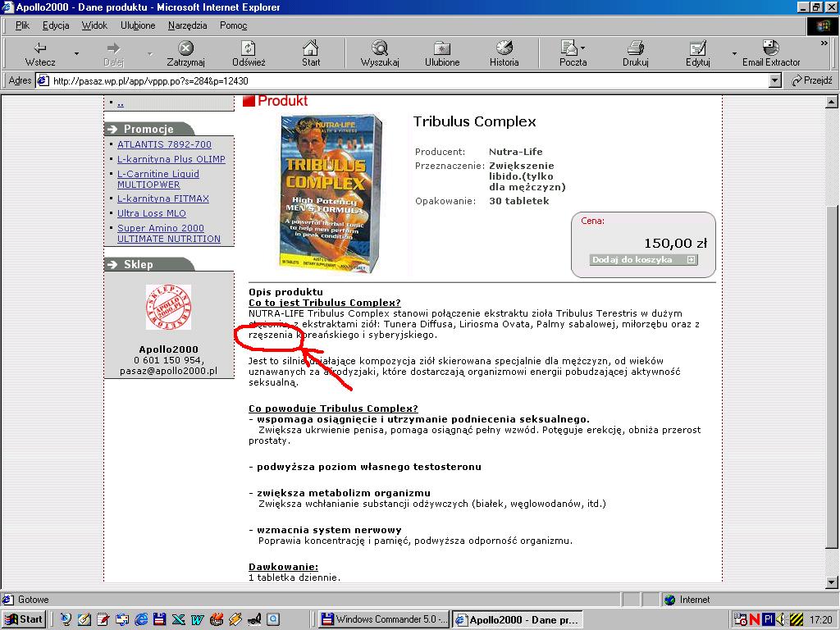The width and height of the screenshot is (840, 630).
Task: Edit the page with the Edytuj button
Action: pyautogui.click(x=697, y=53)
